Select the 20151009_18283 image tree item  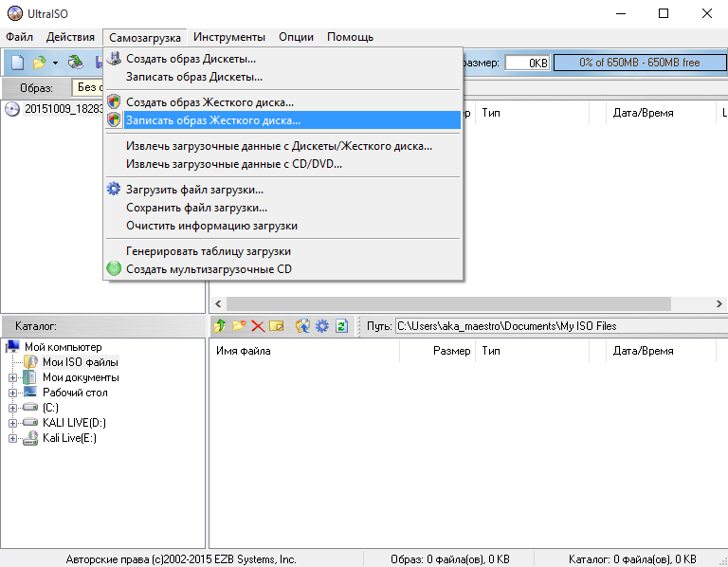click(x=64, y=109)
